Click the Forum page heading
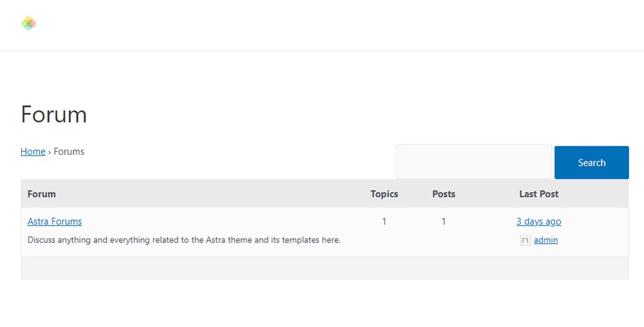Screen dimensions: 644x327 click(x=54, y=115)
